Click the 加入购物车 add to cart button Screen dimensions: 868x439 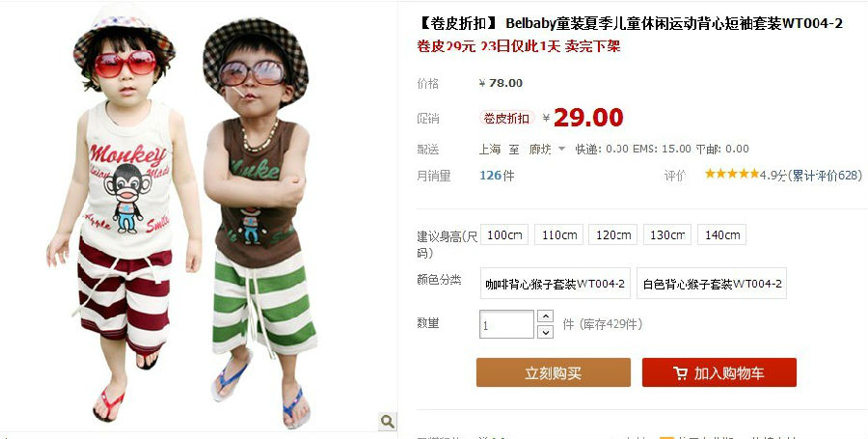pos(719,372)
